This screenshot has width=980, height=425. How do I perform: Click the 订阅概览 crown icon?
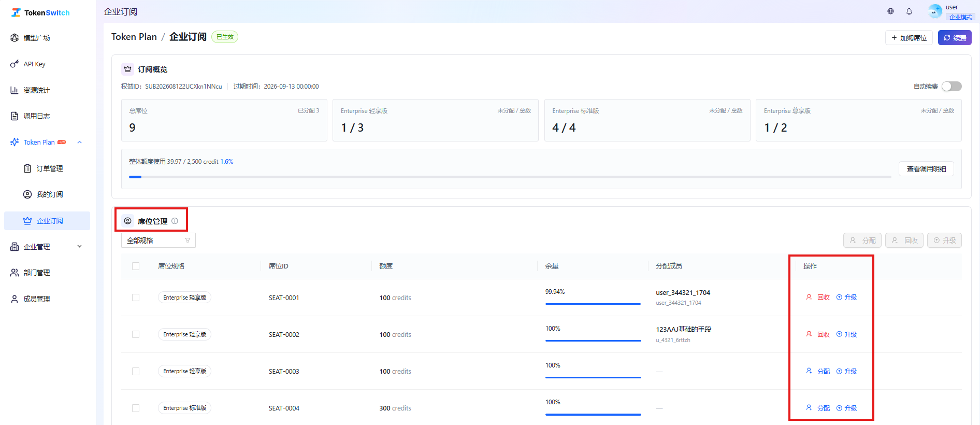point(127,69)
